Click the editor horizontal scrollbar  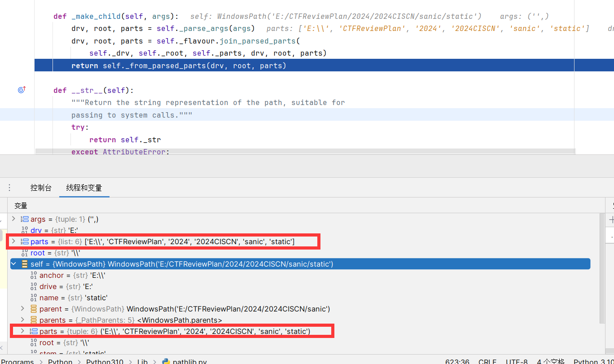tap(305, 152)
